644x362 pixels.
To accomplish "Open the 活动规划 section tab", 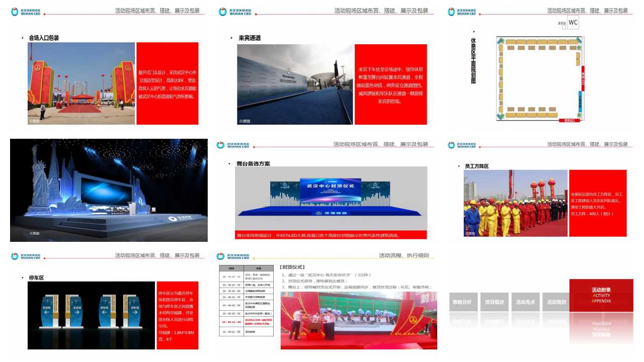I will 556,302.
